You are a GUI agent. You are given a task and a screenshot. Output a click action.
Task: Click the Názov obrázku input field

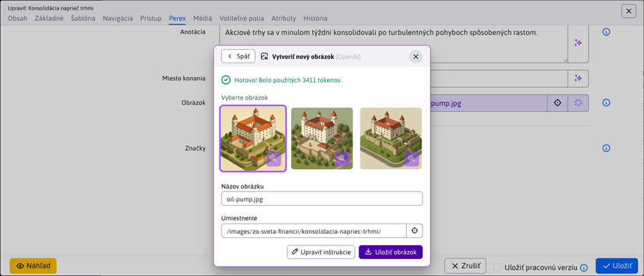tap(322, 198)
